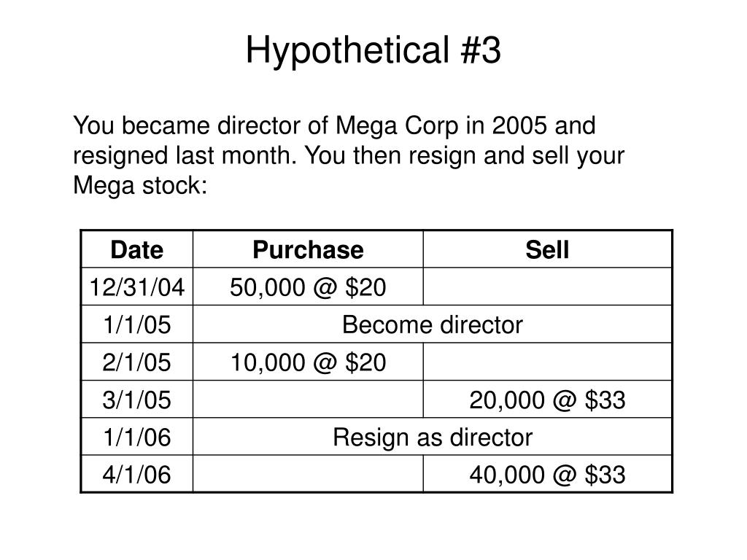This screenshot has width=747, height=560.
Task: Click the 40,000 @ $33 sell cell
Action: pyautogui.click(x=547, y=474)
